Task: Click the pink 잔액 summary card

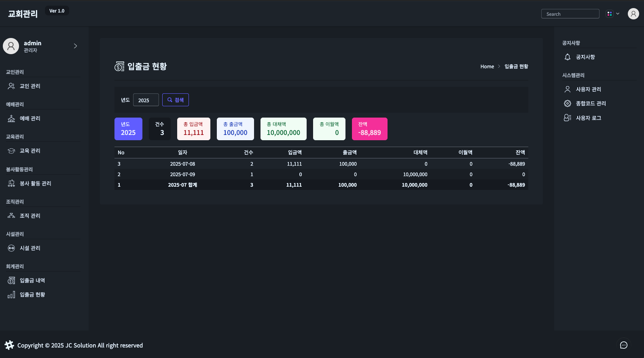Action: coord(369,129)
